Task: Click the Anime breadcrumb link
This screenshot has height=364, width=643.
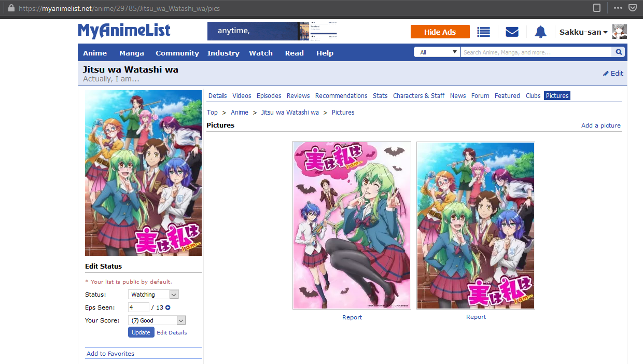Action: click(240, 112)
